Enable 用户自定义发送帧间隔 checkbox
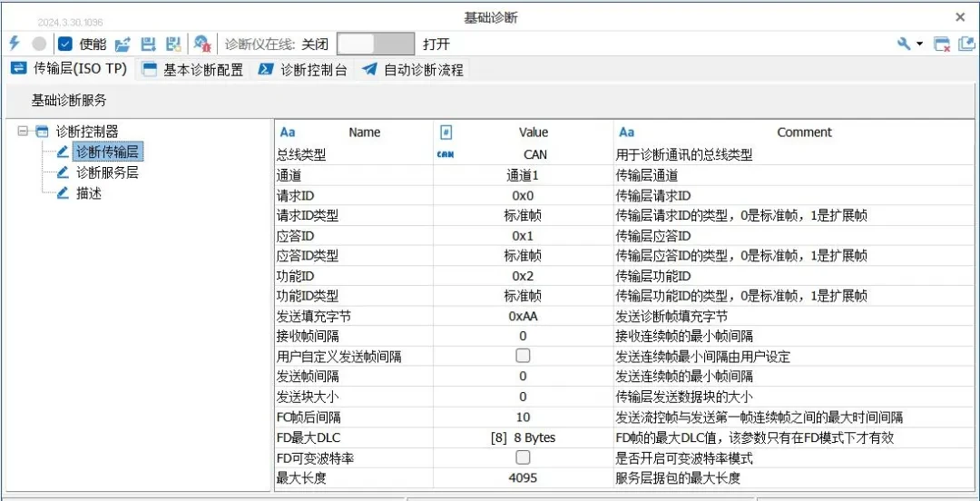The width and height of the screenshot is (980, 501). (x=523, y=355)
